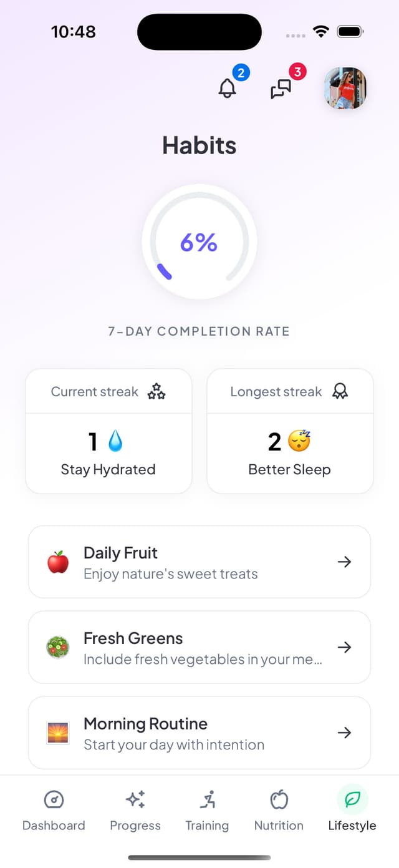Switch to the Dashboard tab
The width and height of the screenshot is (399, 868).
(54, 809)
